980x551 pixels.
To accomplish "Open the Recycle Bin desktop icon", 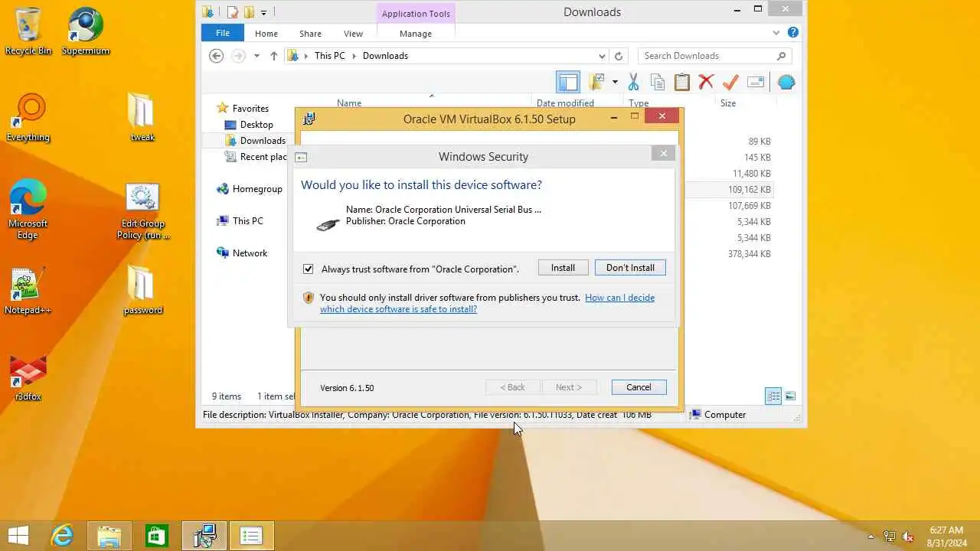I will [28, 31].
